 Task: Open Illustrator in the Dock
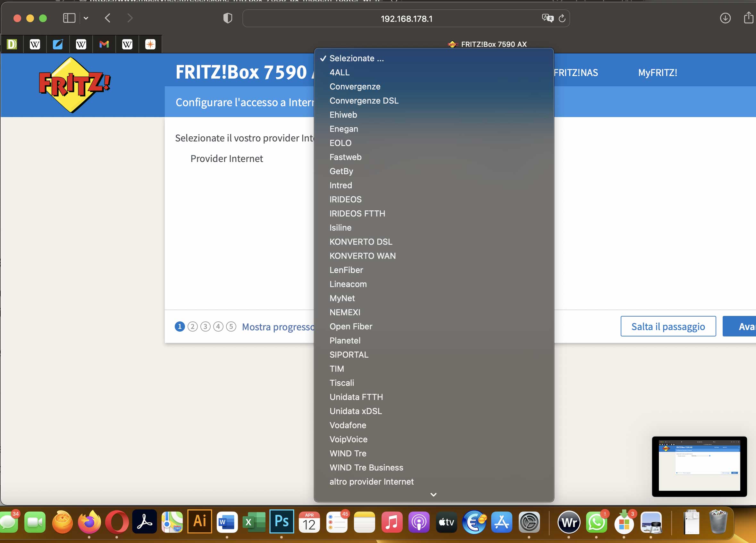coord(200,521)
